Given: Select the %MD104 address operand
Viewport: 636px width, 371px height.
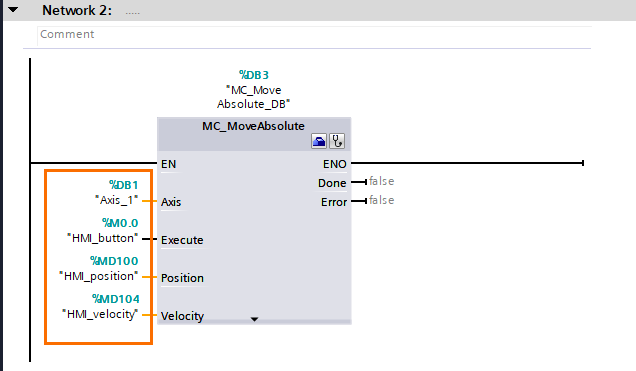Looking at the screenshot, I should pyautogui.click(x=116, y=299).
